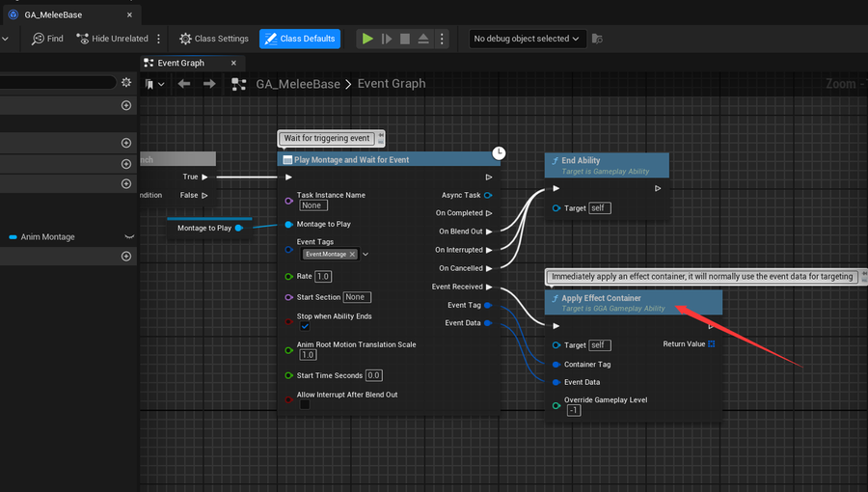The height and width of the screenshot is (492, 868).
Task: Close the Event Graph tab
Action: [x=233, y=63]
